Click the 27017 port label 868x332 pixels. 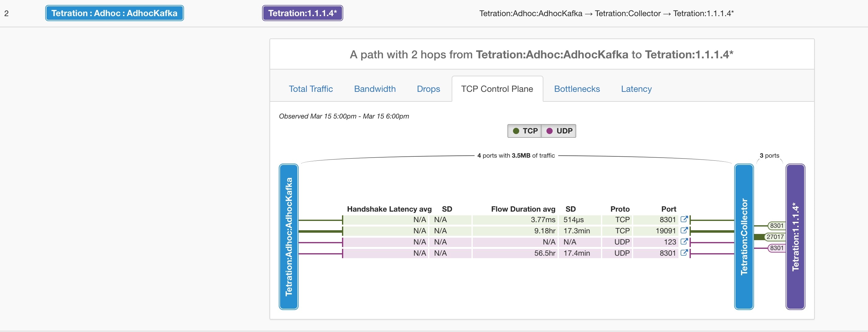775,237
